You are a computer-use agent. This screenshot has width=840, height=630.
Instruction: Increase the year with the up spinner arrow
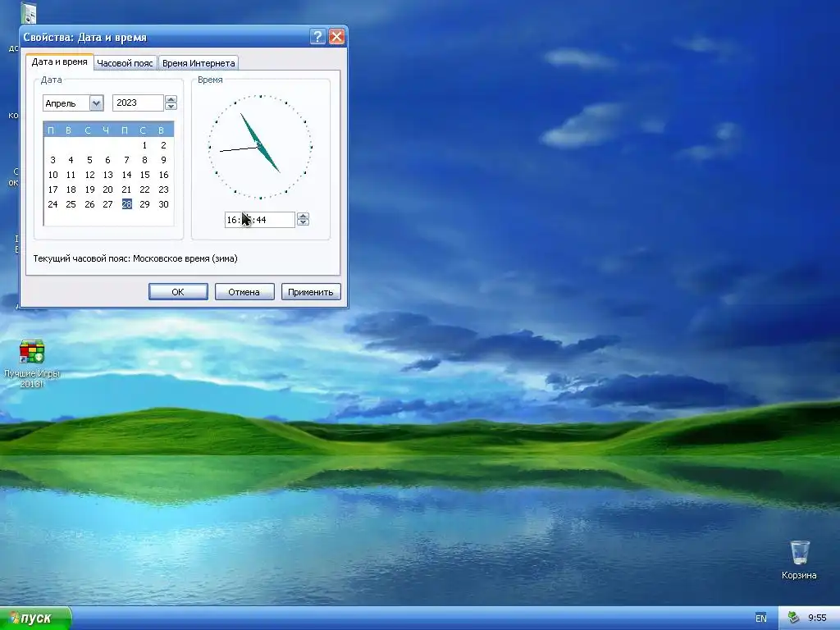point(171,99)
